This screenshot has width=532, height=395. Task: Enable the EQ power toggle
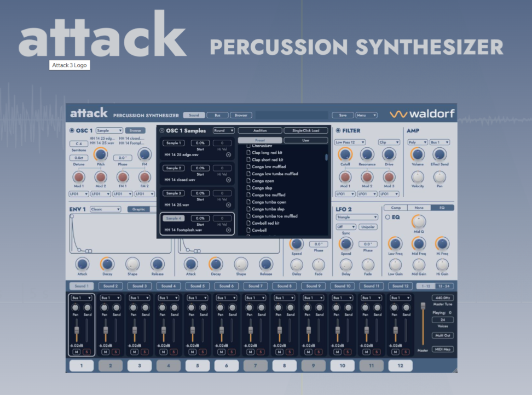pyautogui.click(x=388, y=217)
